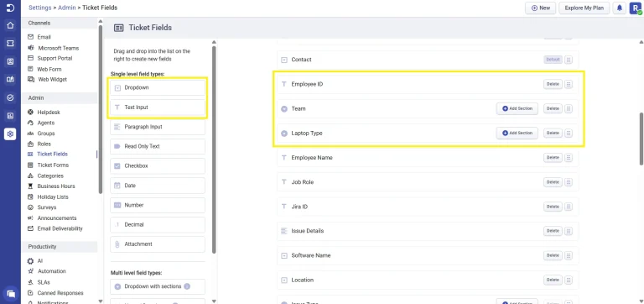The height and width of the screenshot is (304, 644).
Task: Open the Settings gear icon in left rail
Action: 10,134
